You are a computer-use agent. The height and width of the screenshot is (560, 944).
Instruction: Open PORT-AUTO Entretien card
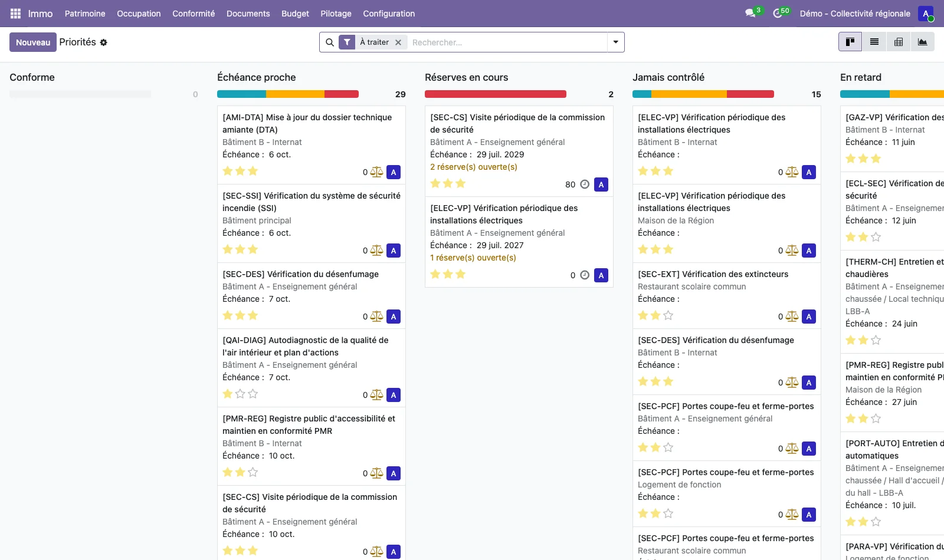(x=892, y=484)
